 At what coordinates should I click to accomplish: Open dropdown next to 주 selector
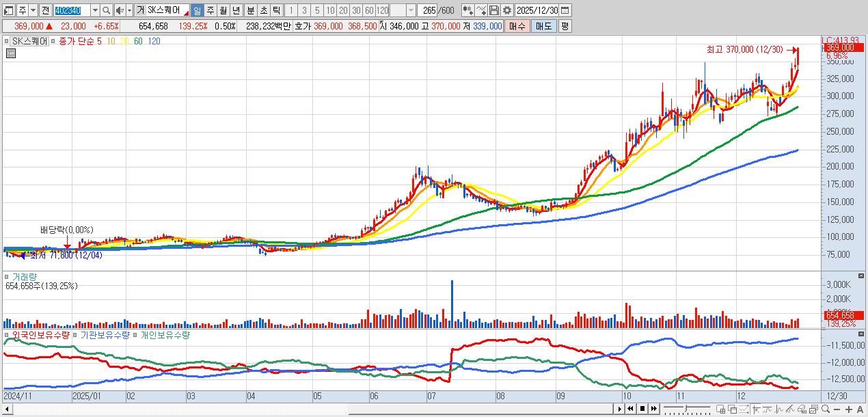coord(33,10)
